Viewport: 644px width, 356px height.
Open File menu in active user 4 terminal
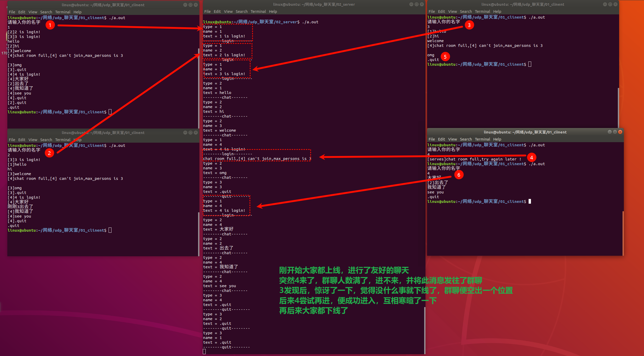[432, 139]
